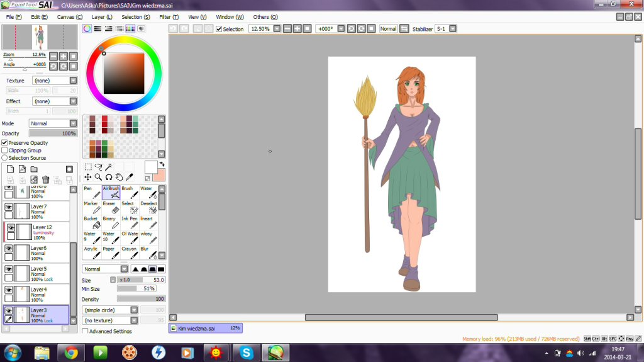Open the rotation angle dropdown

[341, 29]
